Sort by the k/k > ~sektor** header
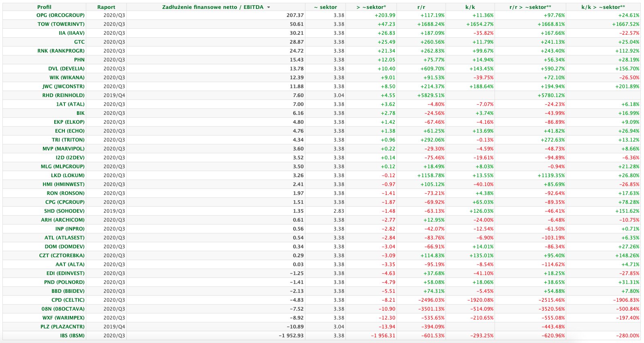 [x=603, y=7]
